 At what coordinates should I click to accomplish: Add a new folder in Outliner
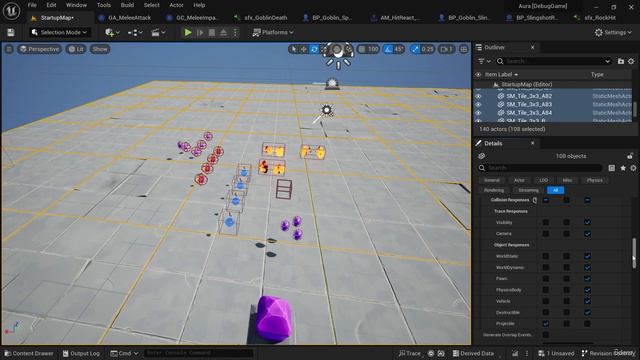(x=621, y=61)
